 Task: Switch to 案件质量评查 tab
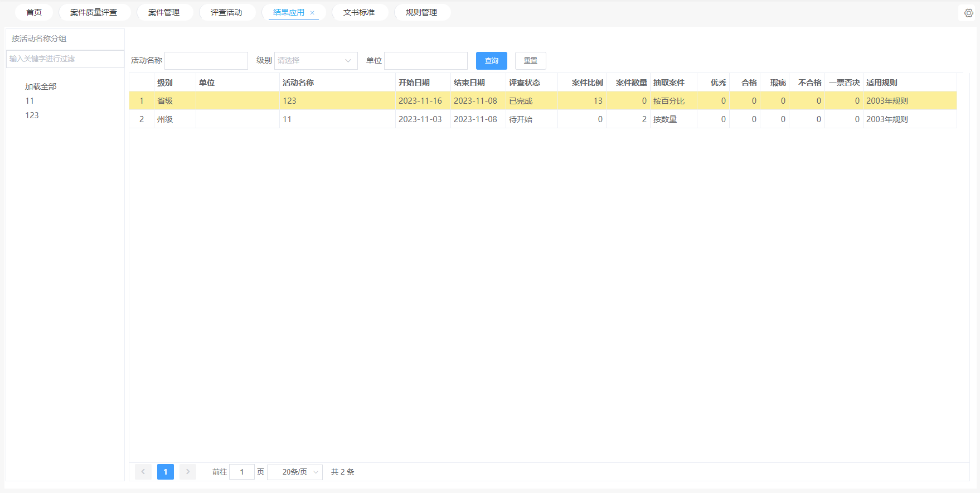pos(94,12)
